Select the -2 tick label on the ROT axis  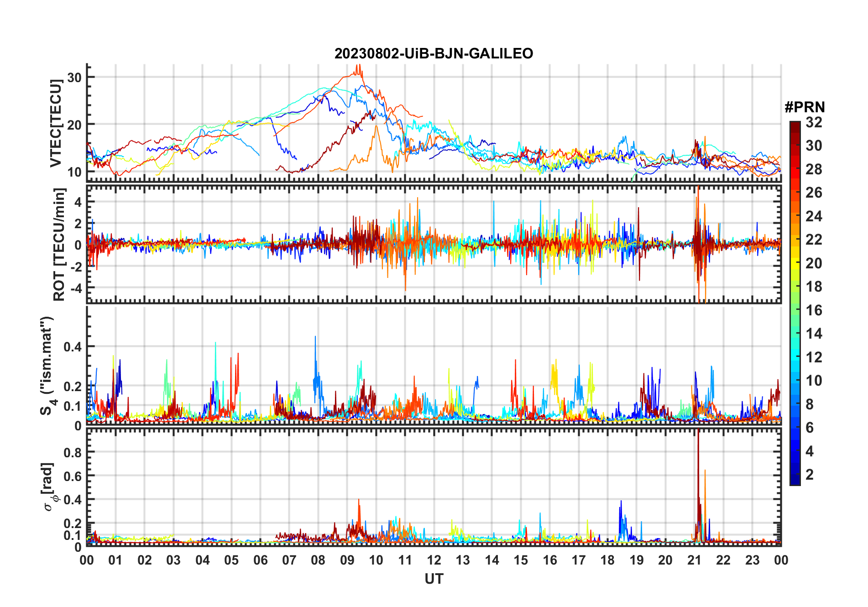[75, 267]
